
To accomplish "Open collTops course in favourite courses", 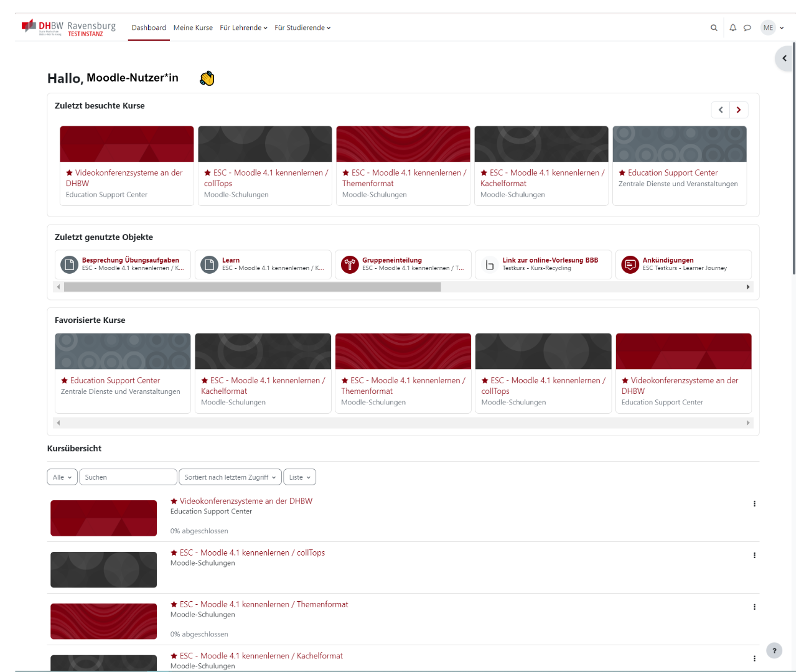I will [543, 386].
